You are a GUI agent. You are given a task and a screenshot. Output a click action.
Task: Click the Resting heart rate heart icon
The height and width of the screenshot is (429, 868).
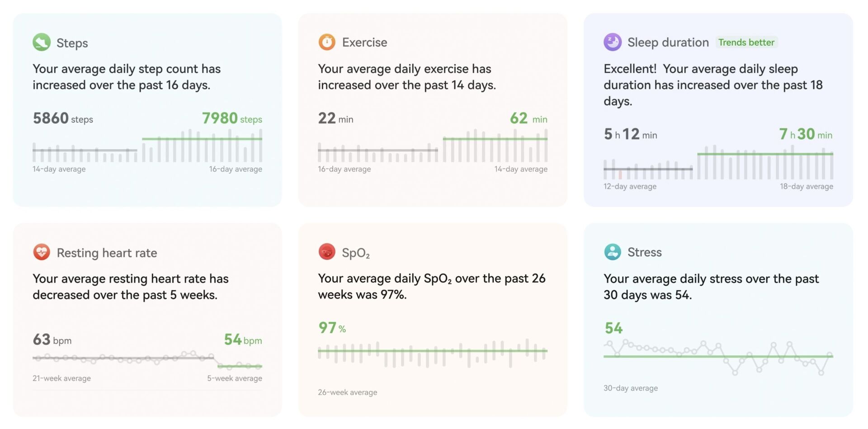pos(42,252)
